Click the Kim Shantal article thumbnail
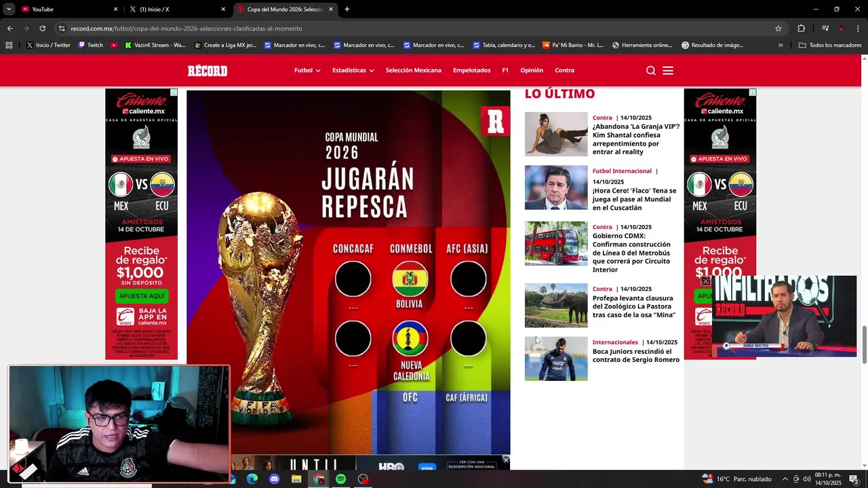The height and width of the screenshot is (488, 868). pos(556,134)
